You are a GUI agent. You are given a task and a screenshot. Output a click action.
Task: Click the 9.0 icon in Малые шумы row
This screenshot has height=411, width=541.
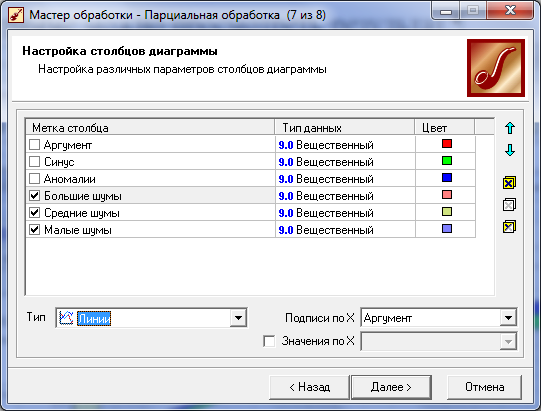pos(286,230)
